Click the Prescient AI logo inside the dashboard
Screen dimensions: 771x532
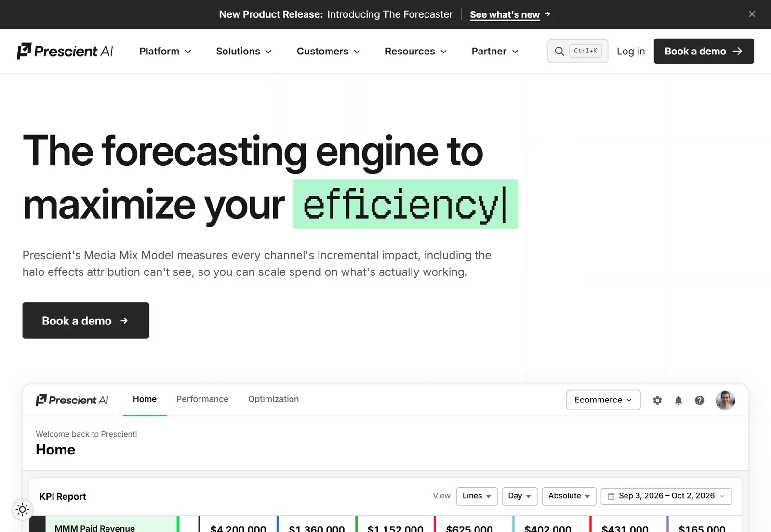click(x=72, y=400)
